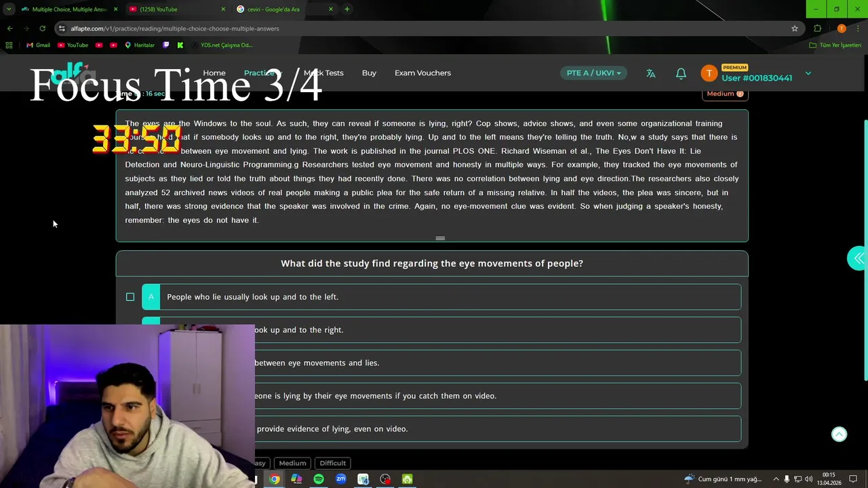
Task: Open the notifications bell icon
Action: 681,73
